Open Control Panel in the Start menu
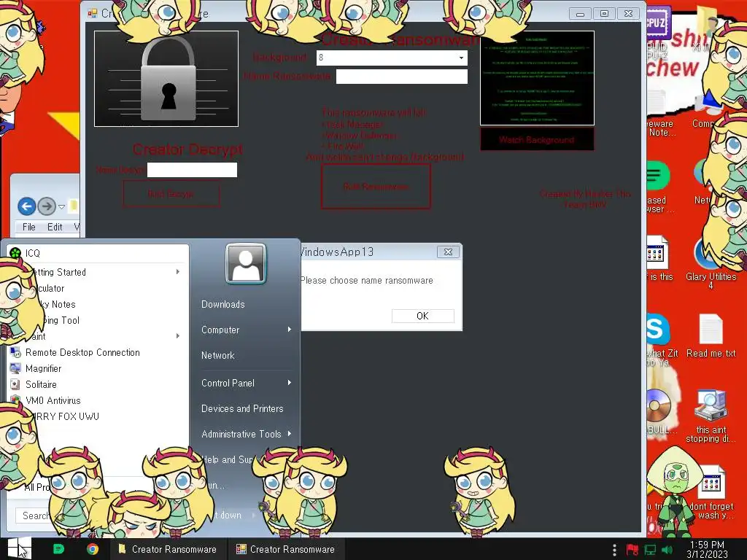 coord(228,383)
